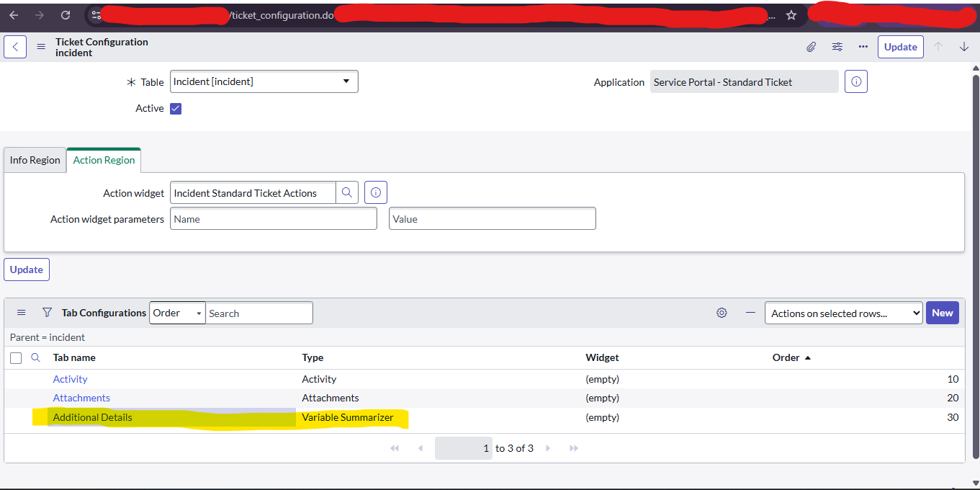
Task: Switch to Info Region tab
Action: click(x=35, y=160)
